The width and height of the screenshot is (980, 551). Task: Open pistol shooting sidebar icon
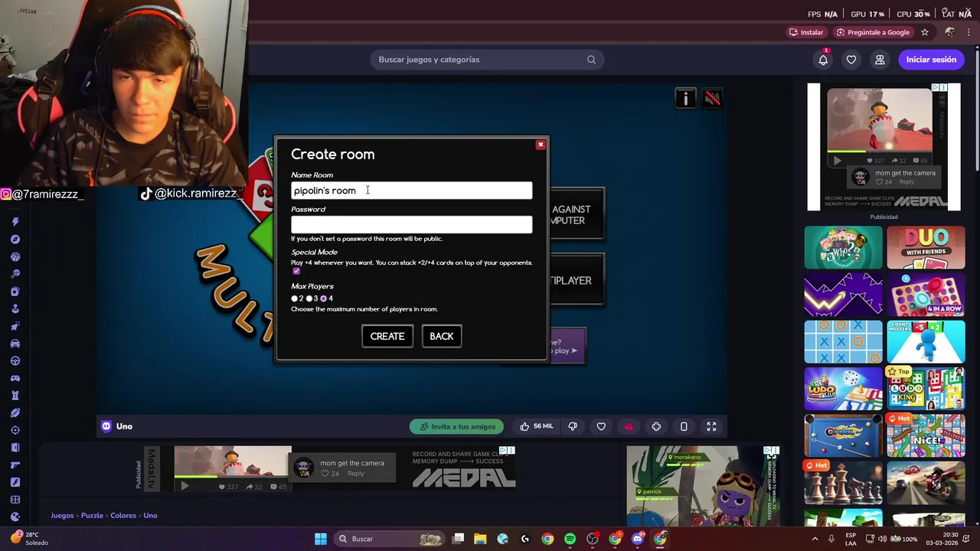15,465
